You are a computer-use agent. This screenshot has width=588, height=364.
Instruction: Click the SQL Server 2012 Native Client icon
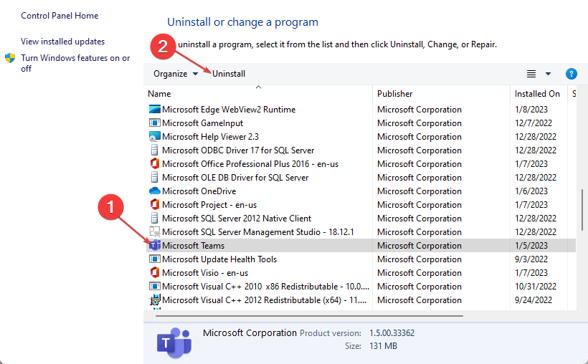[x=154, y=218]
